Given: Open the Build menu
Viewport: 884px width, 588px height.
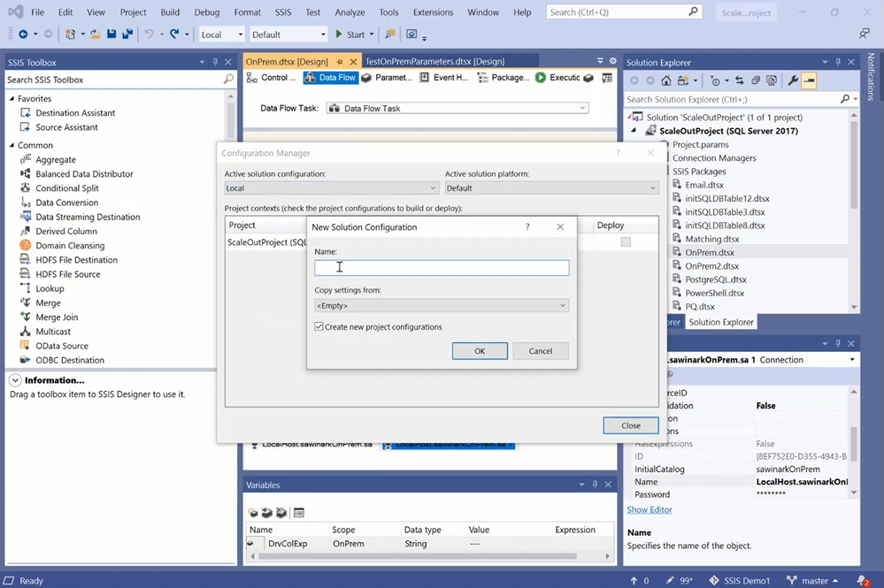Looking at the screenshot, I should (x=170, y=11).
